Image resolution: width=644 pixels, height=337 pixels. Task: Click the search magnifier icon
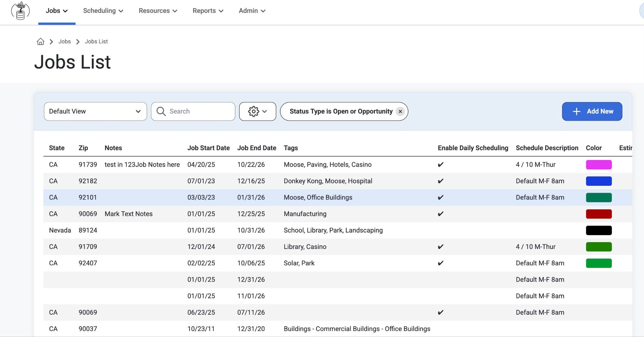tap(161, 111)
